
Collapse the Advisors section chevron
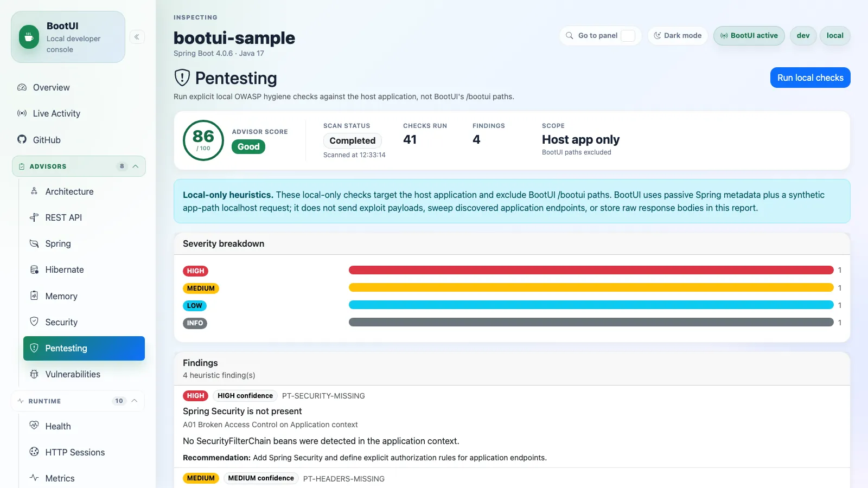[x=136, y=166]
